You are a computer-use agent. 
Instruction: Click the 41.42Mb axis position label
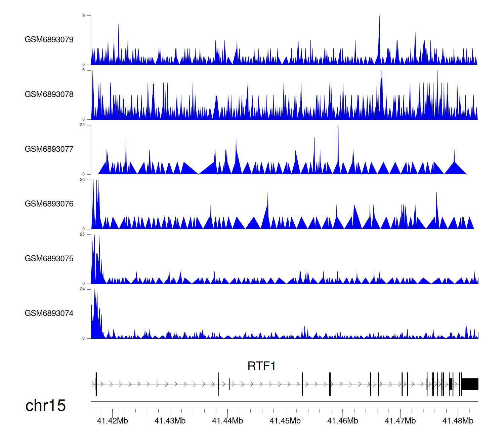tap(112, 421)
